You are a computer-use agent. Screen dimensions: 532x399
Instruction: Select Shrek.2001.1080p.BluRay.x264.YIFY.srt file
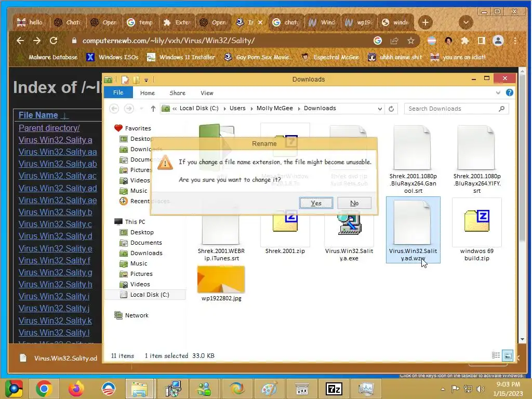click(x=477, y=159)
